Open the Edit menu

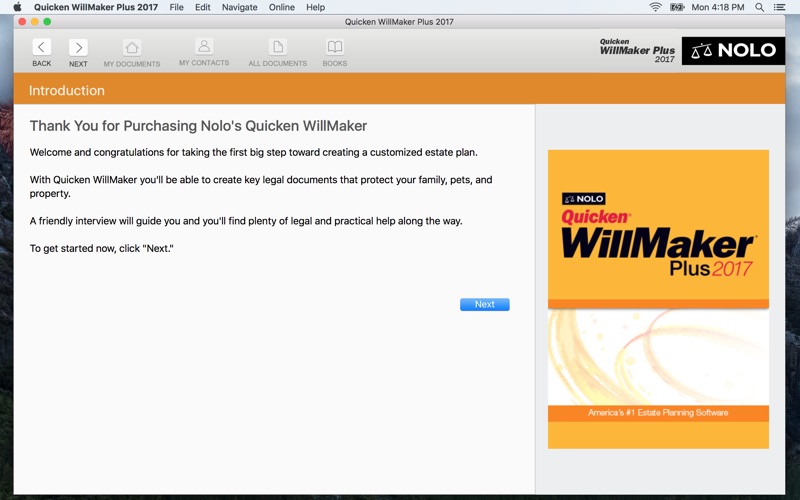[x=203, y=7]
